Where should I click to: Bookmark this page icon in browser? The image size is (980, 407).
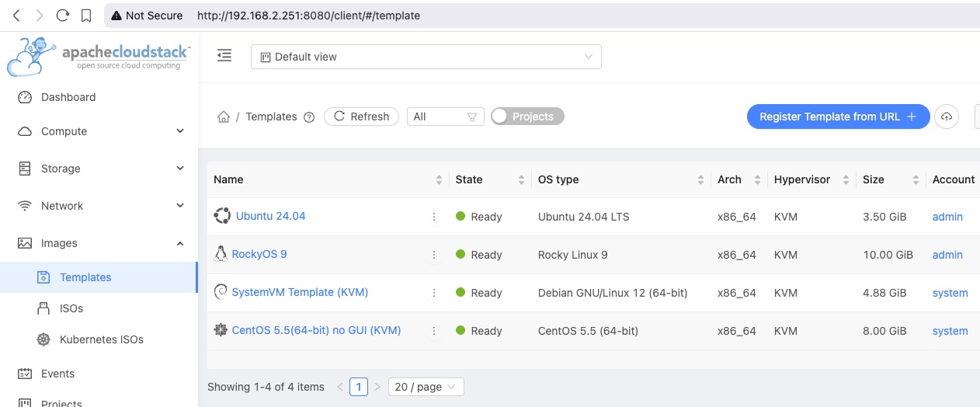(86, 15)
